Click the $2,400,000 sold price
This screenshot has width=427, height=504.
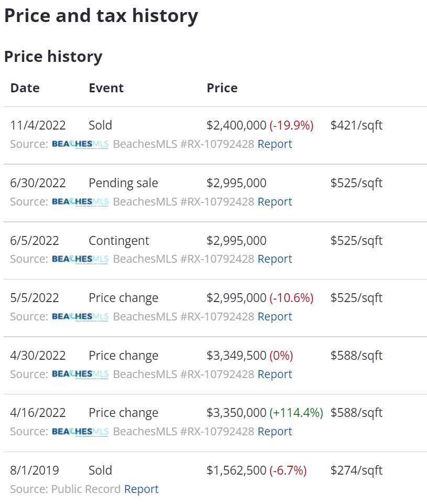coord(237,125)
